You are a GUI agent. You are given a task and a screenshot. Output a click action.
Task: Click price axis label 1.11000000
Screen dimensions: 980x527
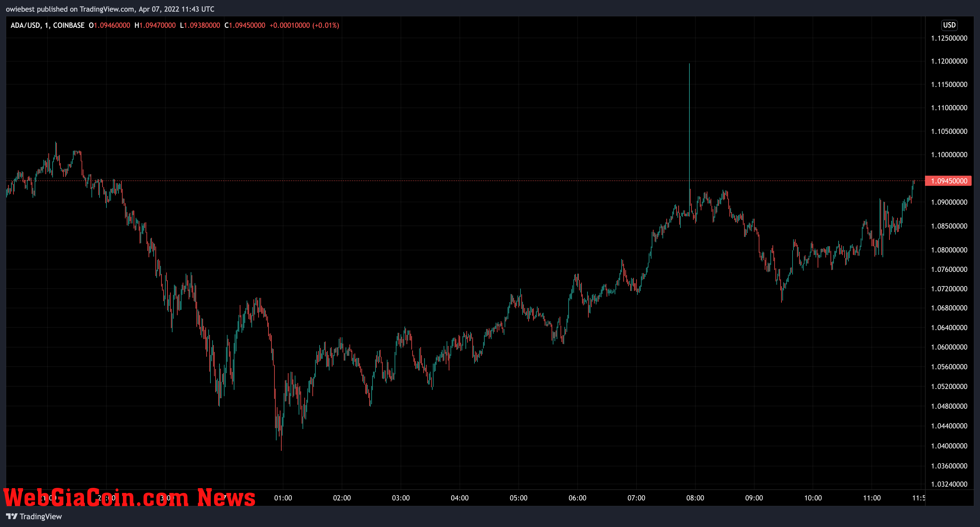click(949, 108)
